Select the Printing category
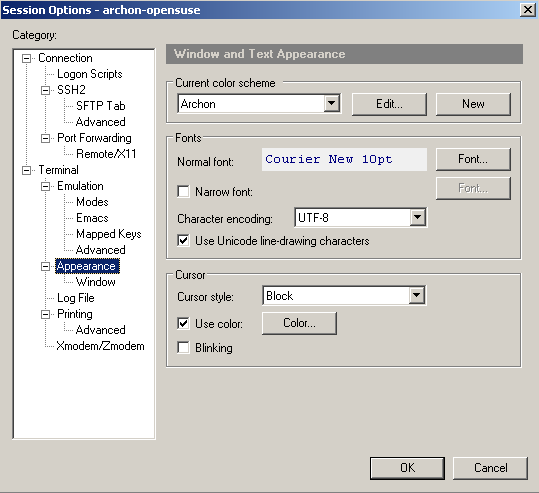The height and width of the screenshot is (493, 539). pyautogui.click(x=75, y=314)
